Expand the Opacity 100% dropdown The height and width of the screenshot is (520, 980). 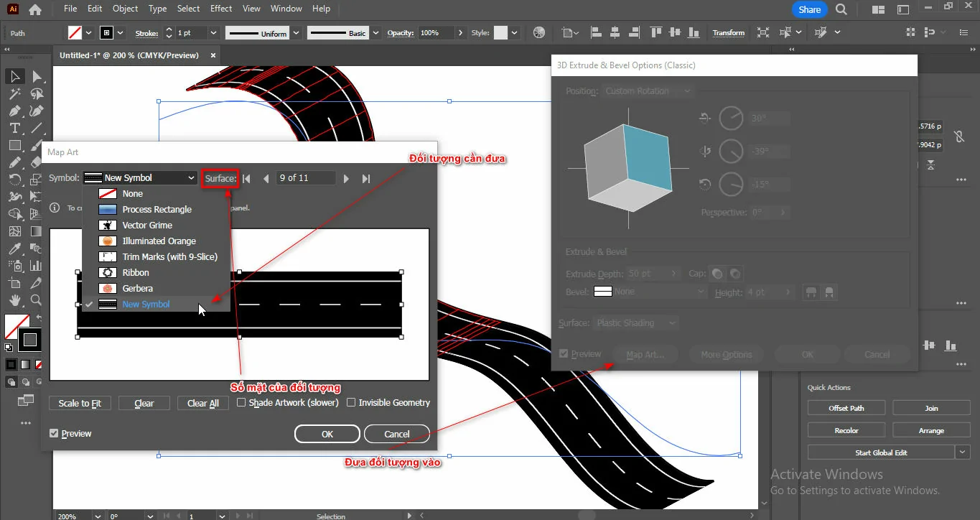click(459, 33)
